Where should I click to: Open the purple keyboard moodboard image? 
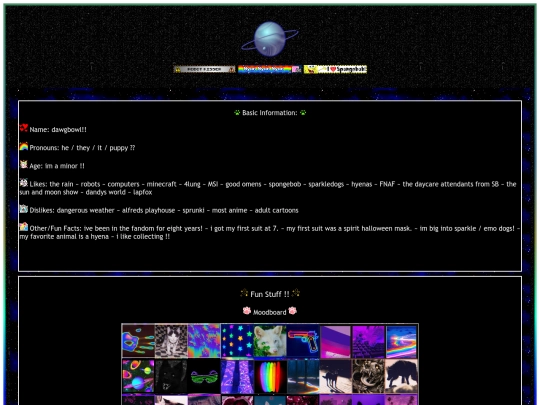pyautogui.click(x=368, y=342)
